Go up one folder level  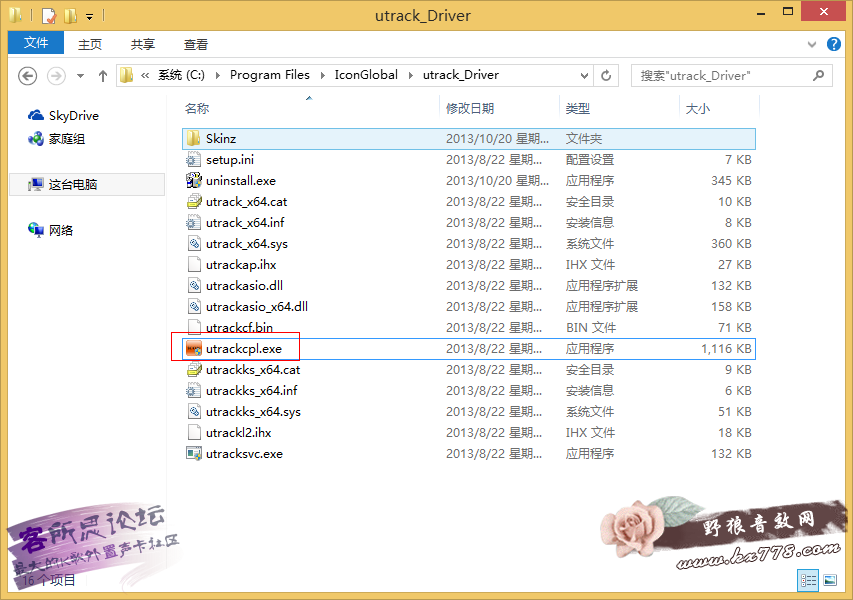[x=103, y=76]
